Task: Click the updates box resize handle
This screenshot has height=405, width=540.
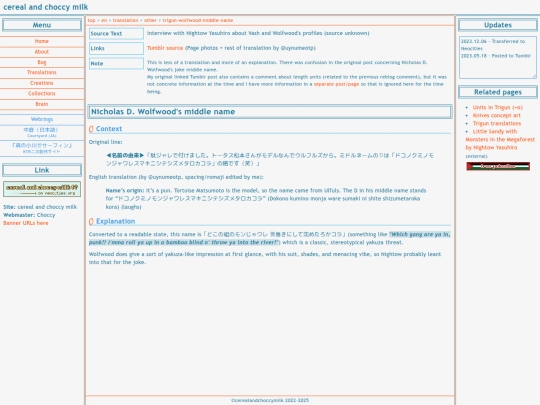Action: tap(534, 76)
